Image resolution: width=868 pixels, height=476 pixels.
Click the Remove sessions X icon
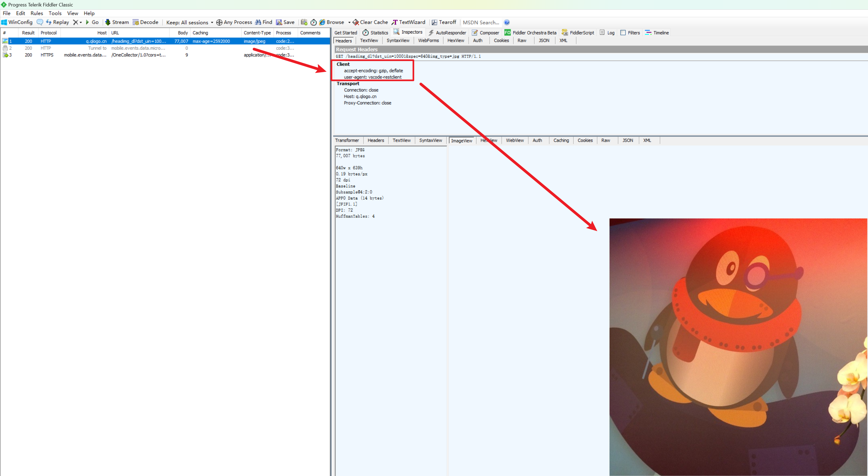[x=75, y=22]
